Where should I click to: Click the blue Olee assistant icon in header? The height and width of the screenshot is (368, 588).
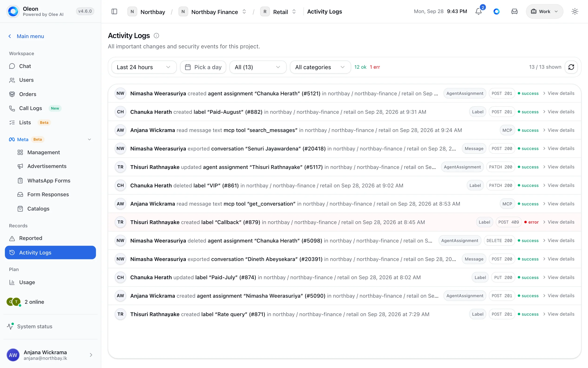point(496,11)
